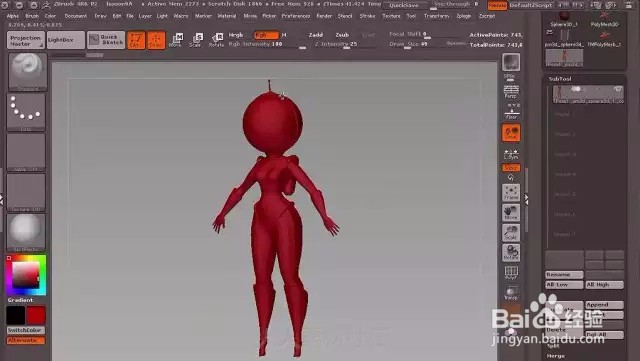
Task: Open the Dots stroke type selector
Action: point(26,112)
